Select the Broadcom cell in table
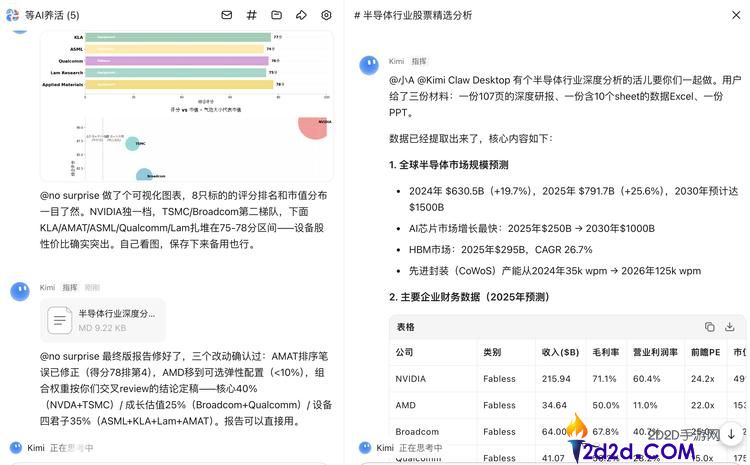The height and width of the screenshot is (465, 750). [x=417, y=432]
